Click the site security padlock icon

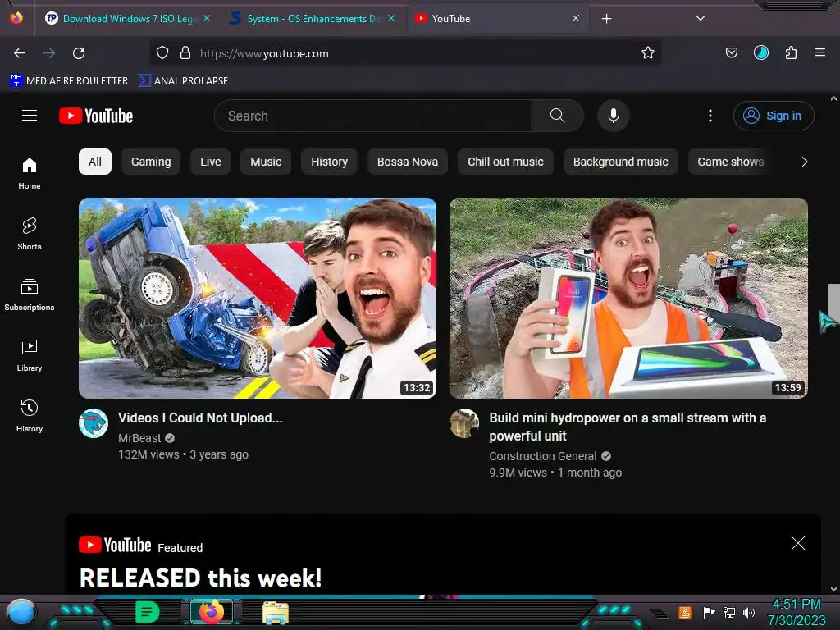coord(185,53)
